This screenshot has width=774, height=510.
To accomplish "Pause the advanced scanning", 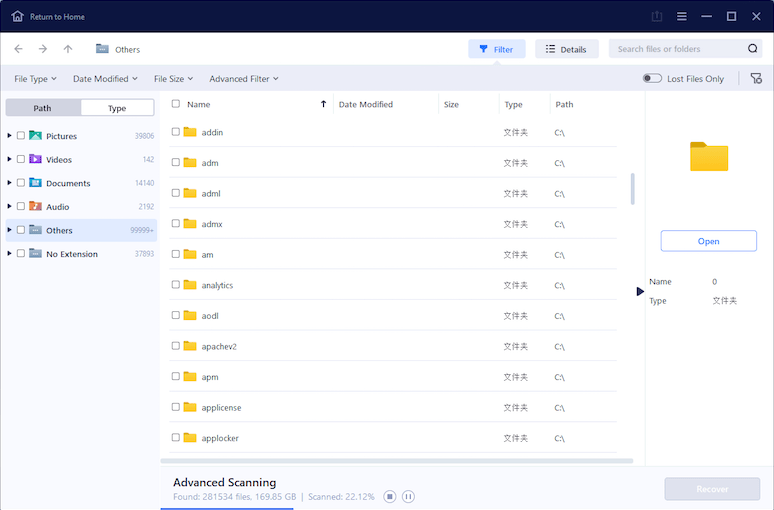I will (x=409, y=497).
